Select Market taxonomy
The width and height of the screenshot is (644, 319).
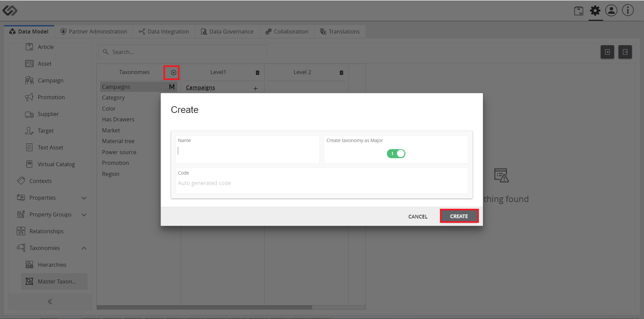[111, 130]
